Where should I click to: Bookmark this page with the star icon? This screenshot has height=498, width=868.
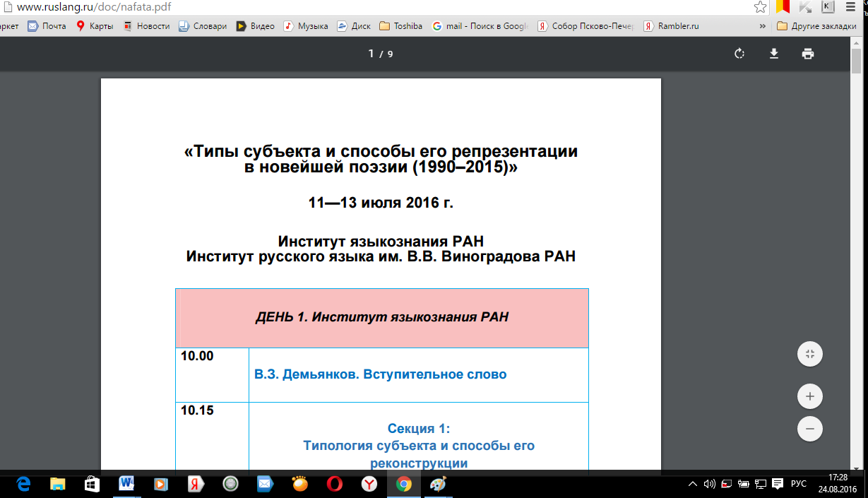(x=760, y=7)
